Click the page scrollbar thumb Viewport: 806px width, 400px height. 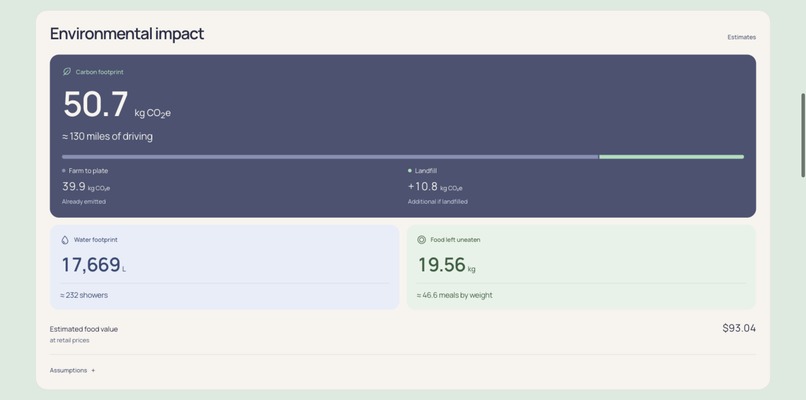click(x=802, y=135)
